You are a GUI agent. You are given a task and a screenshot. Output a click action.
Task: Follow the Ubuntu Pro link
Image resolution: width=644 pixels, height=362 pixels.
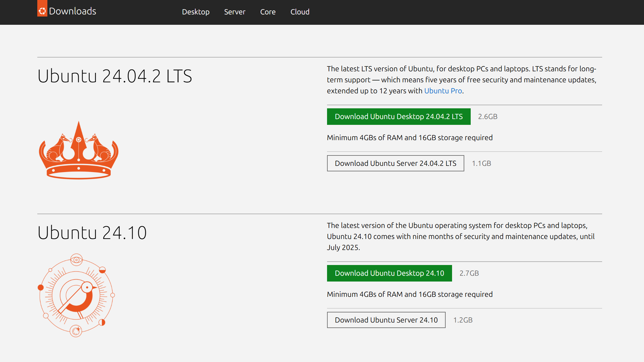pos(443,91)
